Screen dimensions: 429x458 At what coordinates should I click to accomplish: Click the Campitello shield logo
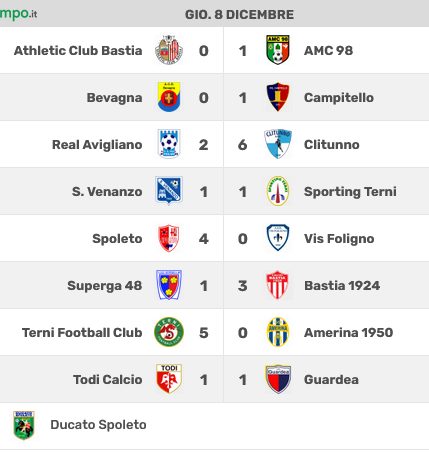click(278, 97)
